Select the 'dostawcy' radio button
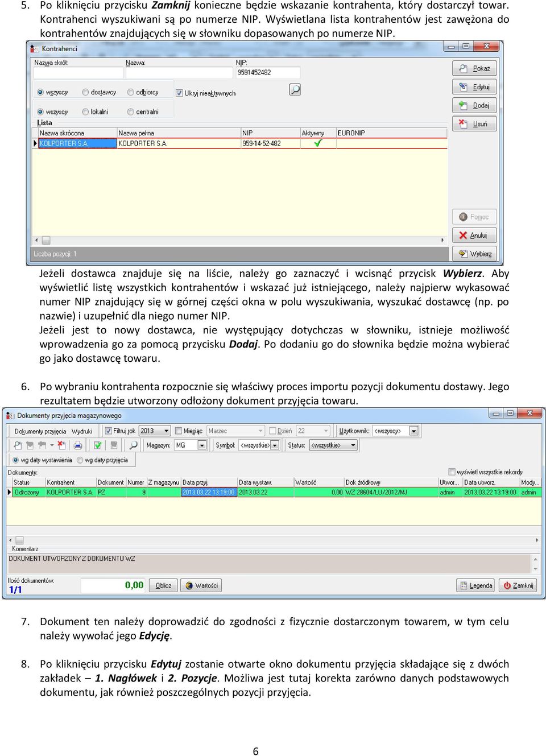Viewport: 546px width, 756px height. tap(85, 92)
